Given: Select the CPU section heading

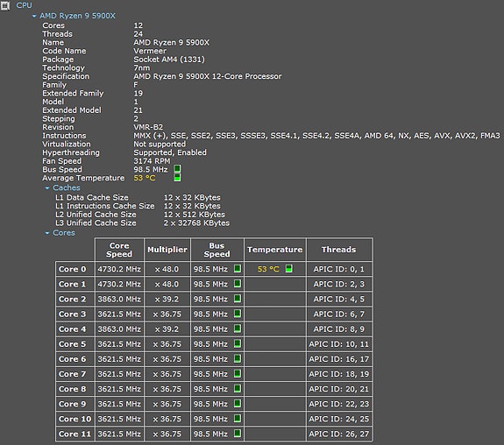Looking at the screenshot, I should click(x=25, y=5).
